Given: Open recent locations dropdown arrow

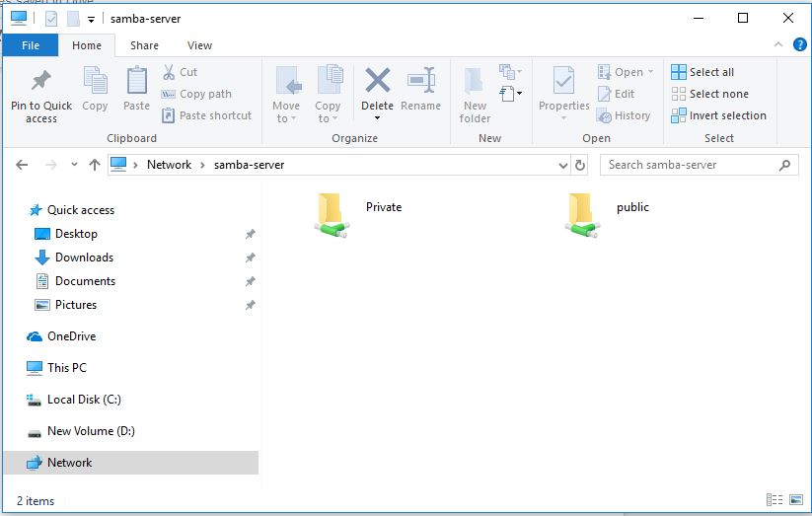Looking at the screenshot, I should coord(74,164).
